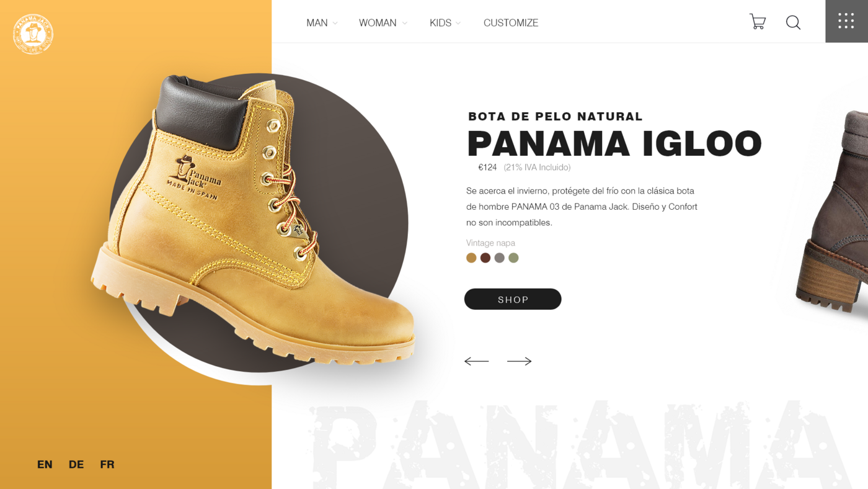The image size is (868, 489).
Task: Open the dotted grid menu icon
Action: [846, 21]
